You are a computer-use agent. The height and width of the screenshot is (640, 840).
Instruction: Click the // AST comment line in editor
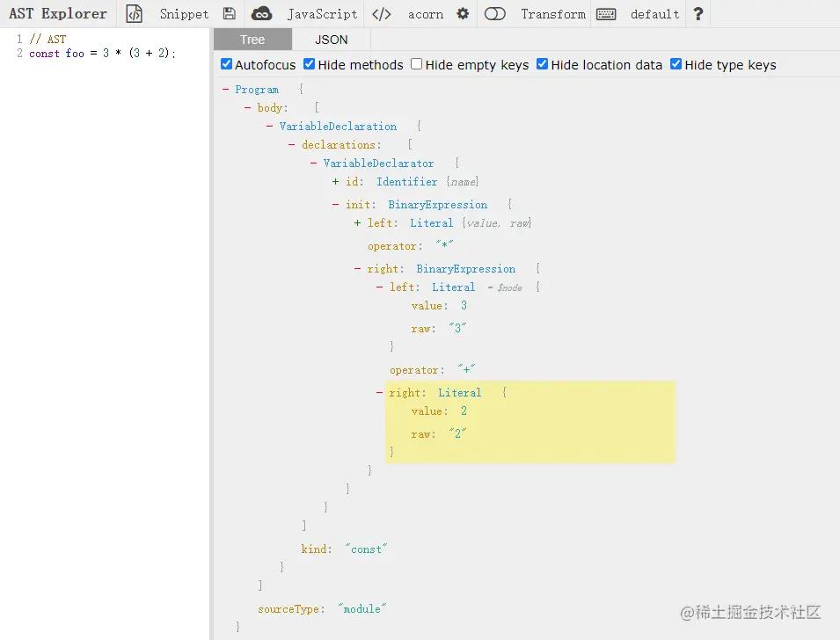47,39
